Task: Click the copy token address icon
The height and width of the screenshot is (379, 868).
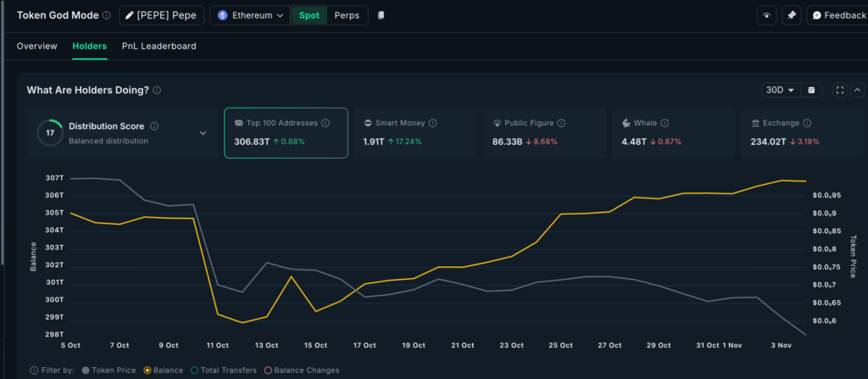Action: 381,15
